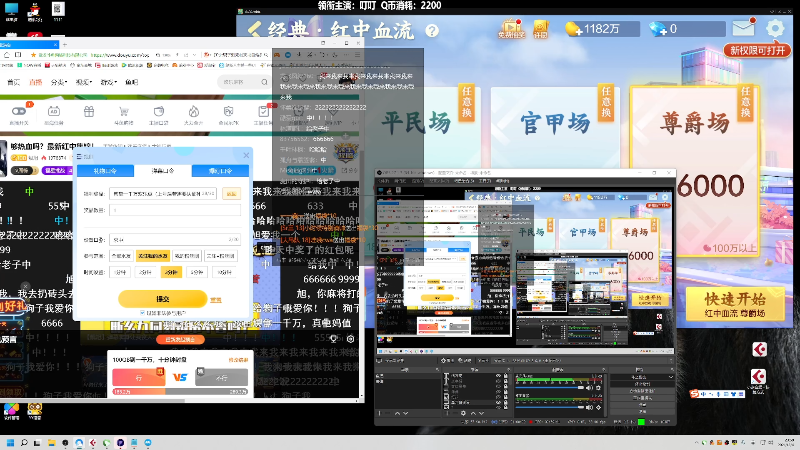The width and height of the screenshot is (800, 450).
Task: Toggle the checkbox below the submit button
Action: coord(142,312)
